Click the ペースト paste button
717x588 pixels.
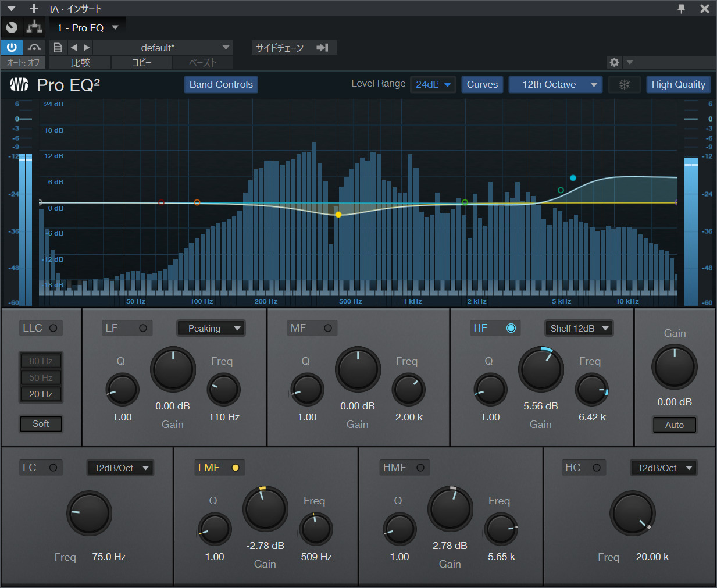(202, 63)
